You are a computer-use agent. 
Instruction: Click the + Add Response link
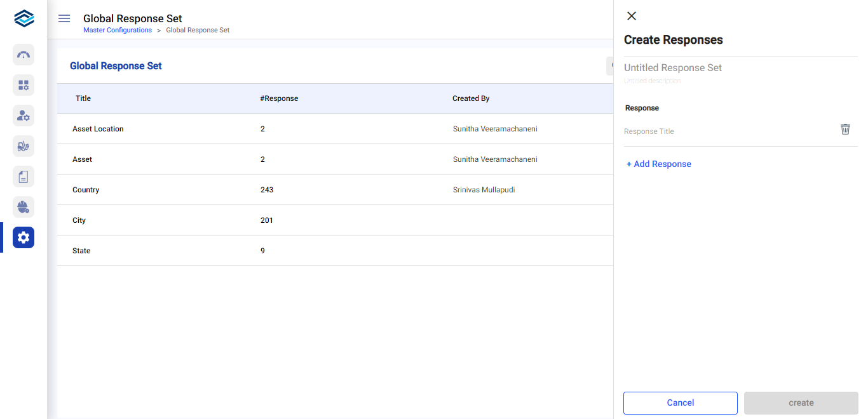tap(659, 164)
